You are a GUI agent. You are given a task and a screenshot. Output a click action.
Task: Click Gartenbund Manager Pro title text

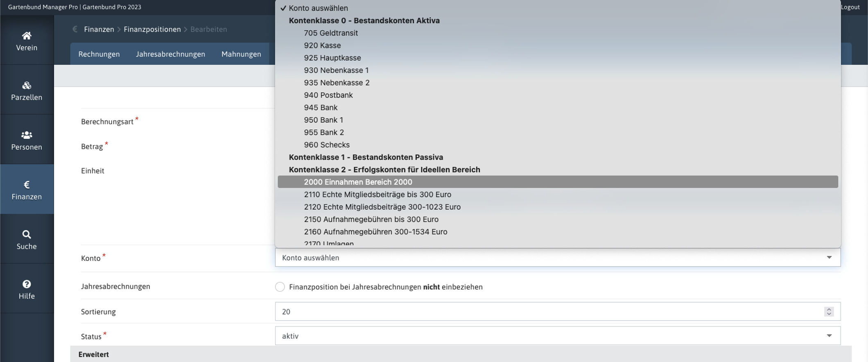[x=43, y=7]
